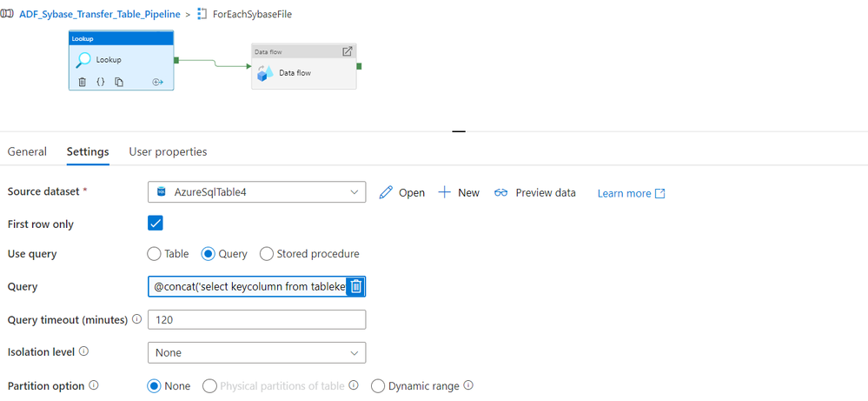Clear the Query field with trash icon
Image resolution: width=868 pixels, height=401 pixels.
(356, 286)
